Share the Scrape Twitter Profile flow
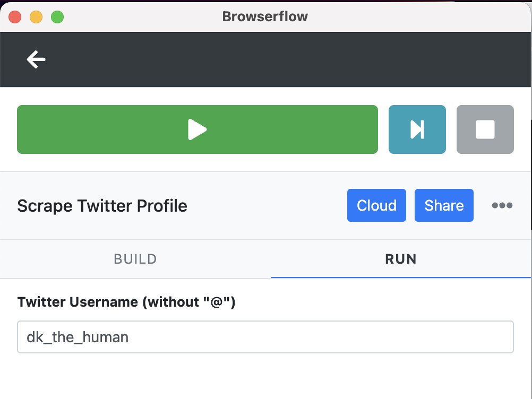Screen dimensions: 532x399 (444, 205)
